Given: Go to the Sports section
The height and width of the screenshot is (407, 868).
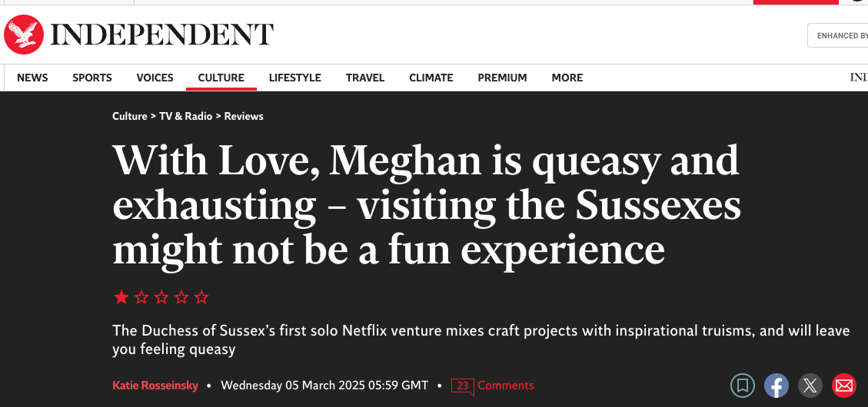Looking at the screenshot, I should [92, 78].
